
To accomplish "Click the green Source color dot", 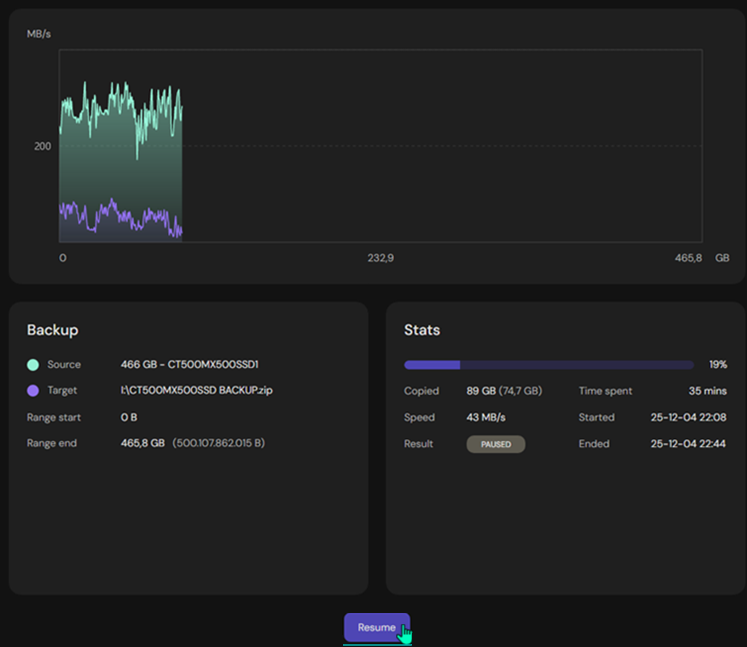I will coord(33,365).
